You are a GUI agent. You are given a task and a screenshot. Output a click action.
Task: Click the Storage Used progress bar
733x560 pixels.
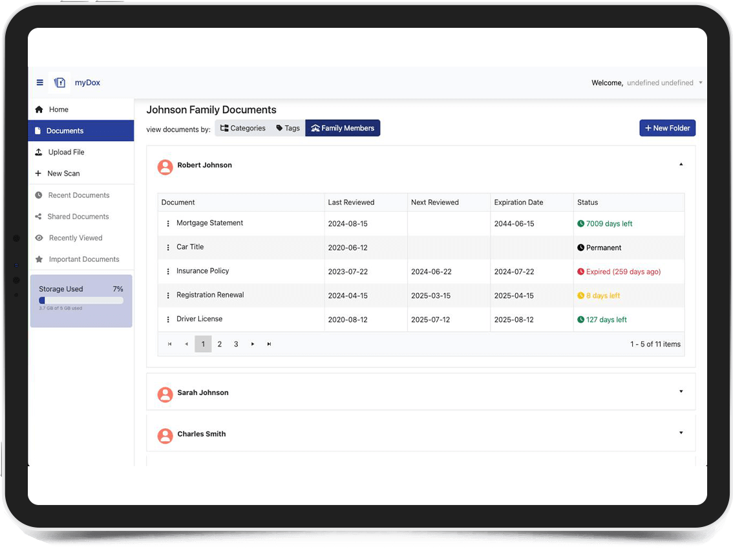pyautogui.click(x=81, y=301)
